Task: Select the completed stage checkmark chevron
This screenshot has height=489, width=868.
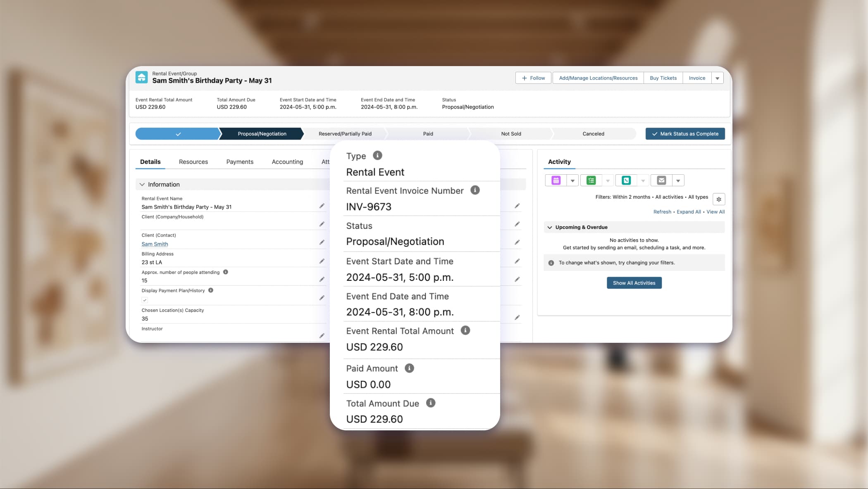Action: pos(178,133)
